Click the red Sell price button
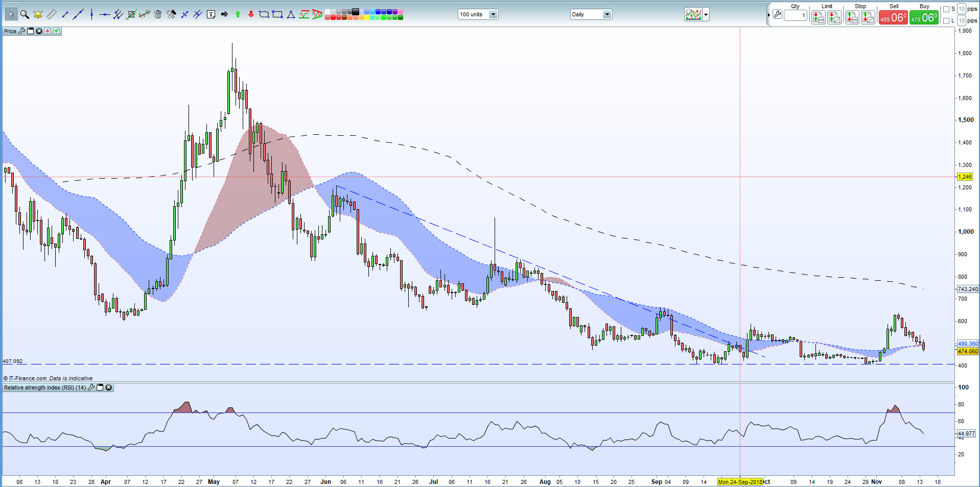This screenshot has height=487, width=980. click(893, 18)
